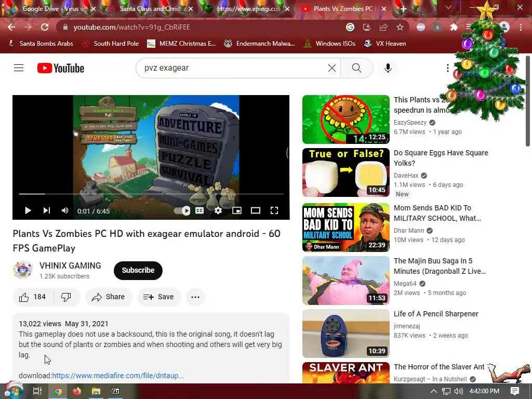Open the new tab plus button
This screenshot has width=532, height=399.
point(403,9)
